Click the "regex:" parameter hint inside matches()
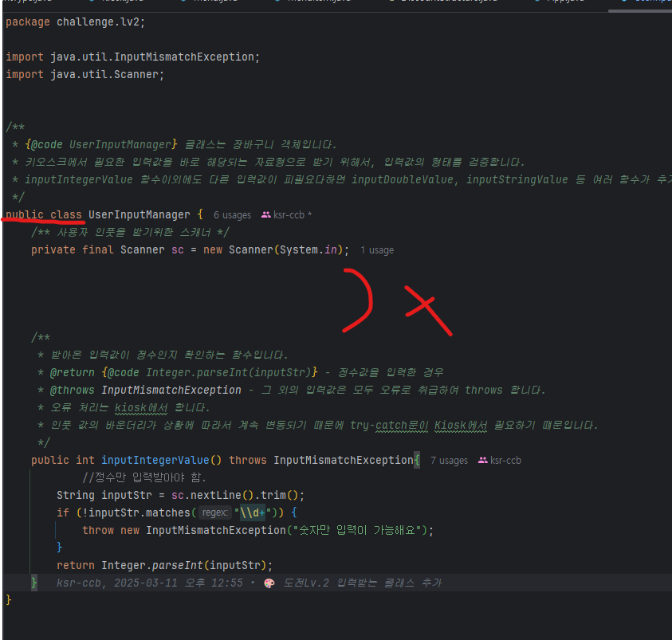 (x=214, y=512)
